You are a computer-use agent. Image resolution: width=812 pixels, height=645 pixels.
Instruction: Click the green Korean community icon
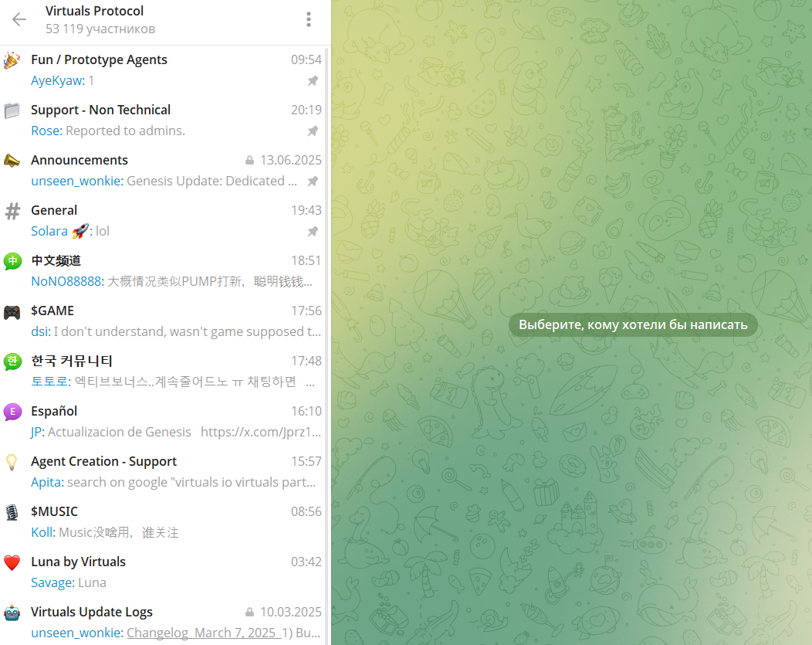click(x=12, y=362)
